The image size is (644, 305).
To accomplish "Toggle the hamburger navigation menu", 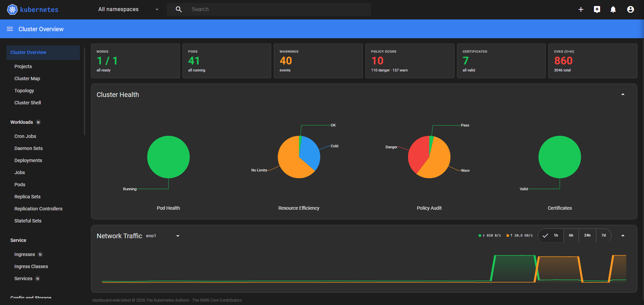I will coord(10,29).
